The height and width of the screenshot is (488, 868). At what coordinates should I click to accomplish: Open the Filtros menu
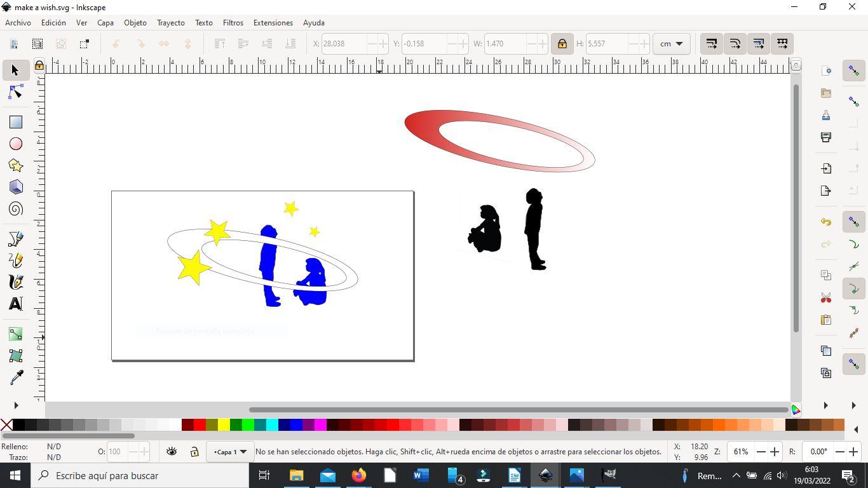[x=233, y=23]
